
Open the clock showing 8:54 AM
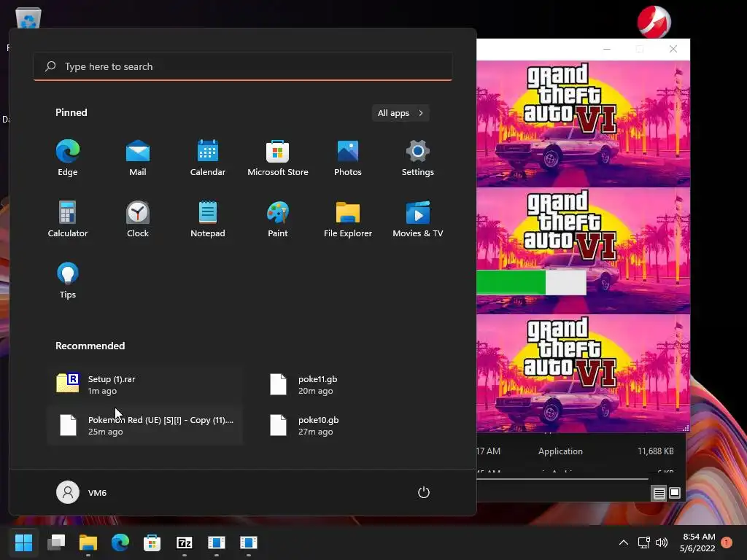coord(698,542)
